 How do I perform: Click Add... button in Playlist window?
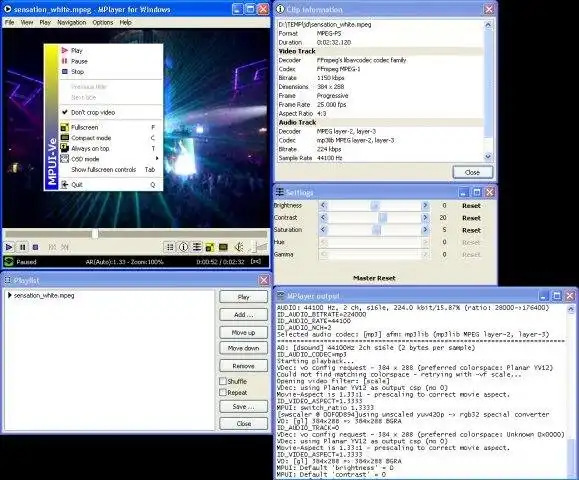243,315
